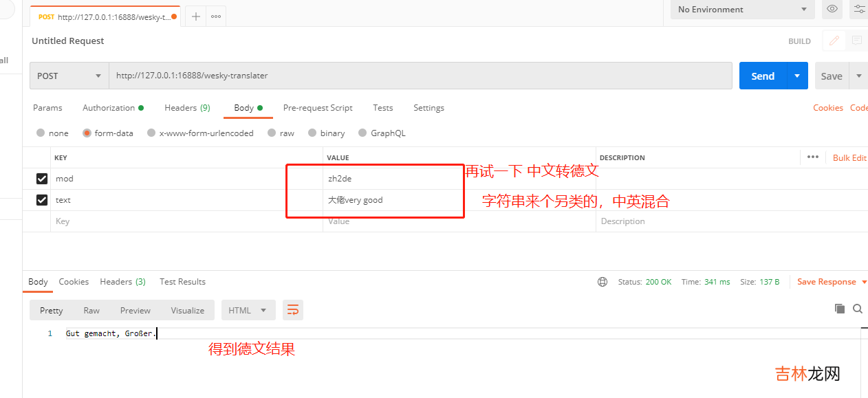The height and width of the screenshot is (398, 868).
Task: Expand the No Environment dropdown
Action: point(743,10)
